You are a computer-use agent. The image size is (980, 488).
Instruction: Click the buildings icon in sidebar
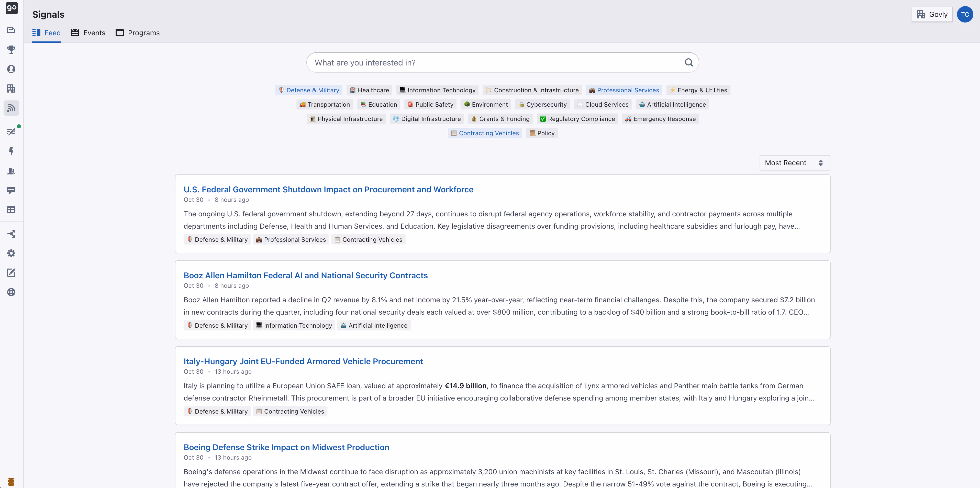click(x=12, y=89)
